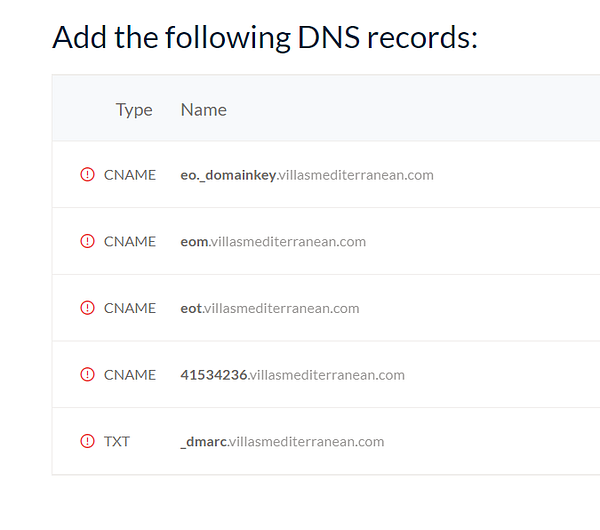Click TXT type label in _dmarc row
Screen dimensions: 600x530
click(117, 441)
